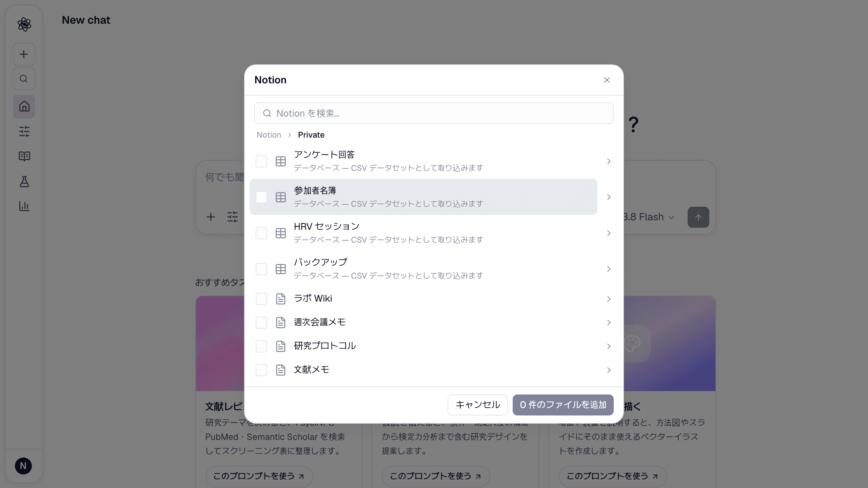Viewport: 868px width, 488px height.
Task: Select the HRV セッション row title
Action: tap(327, 226)
